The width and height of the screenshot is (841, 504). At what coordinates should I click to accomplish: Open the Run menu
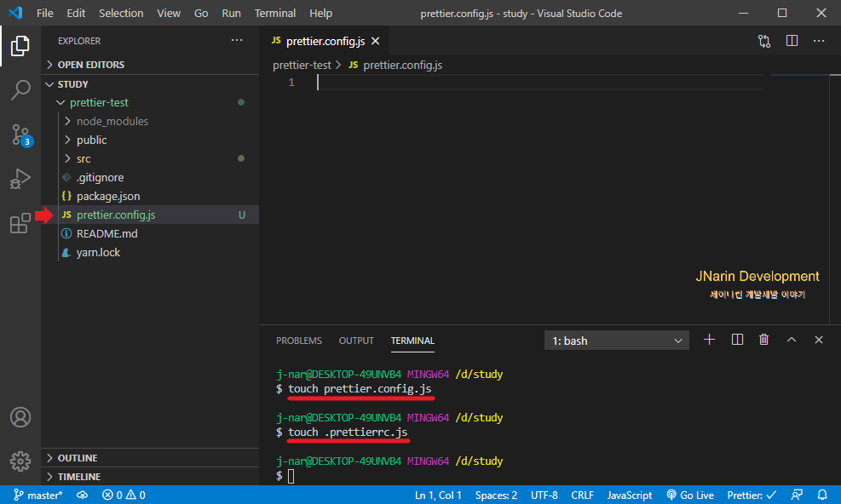pos(231,13)
